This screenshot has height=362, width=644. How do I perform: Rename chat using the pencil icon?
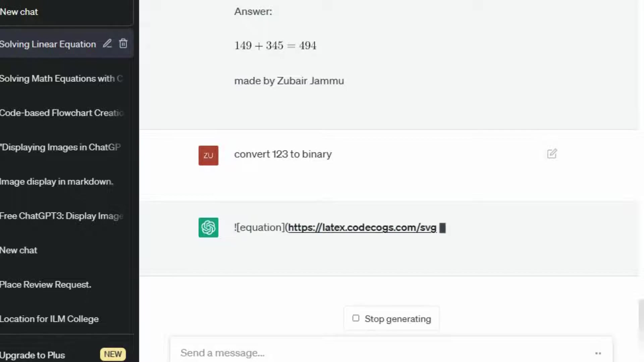107,44
